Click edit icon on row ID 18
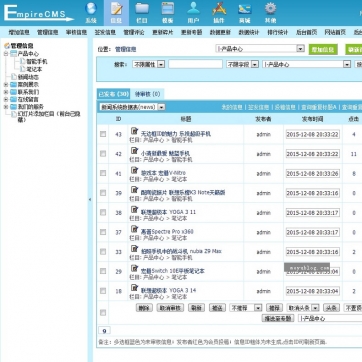The image size is (362, 362). pos(134,288)
